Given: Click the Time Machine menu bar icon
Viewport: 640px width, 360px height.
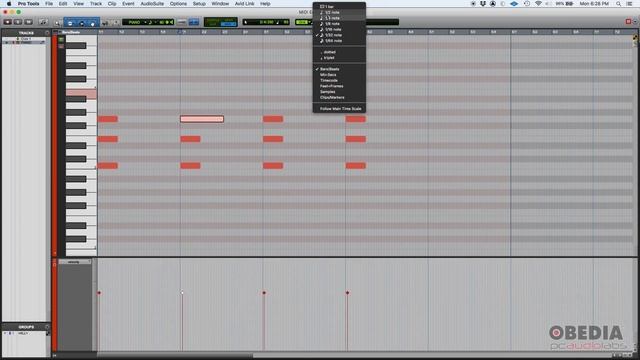Looking at the screenshot, I should pos(527,3).
